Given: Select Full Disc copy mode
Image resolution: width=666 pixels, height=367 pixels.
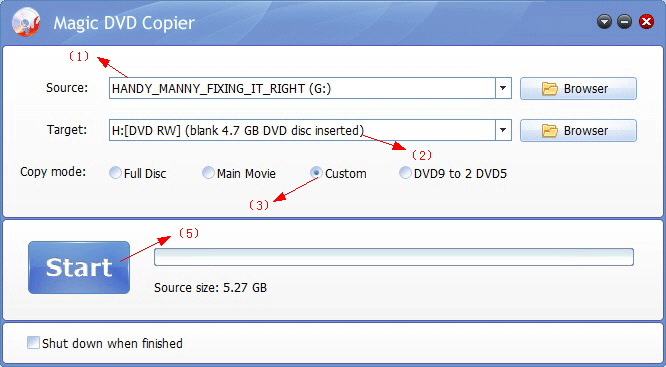Looking at the screenshot, I should click(138, 173).
